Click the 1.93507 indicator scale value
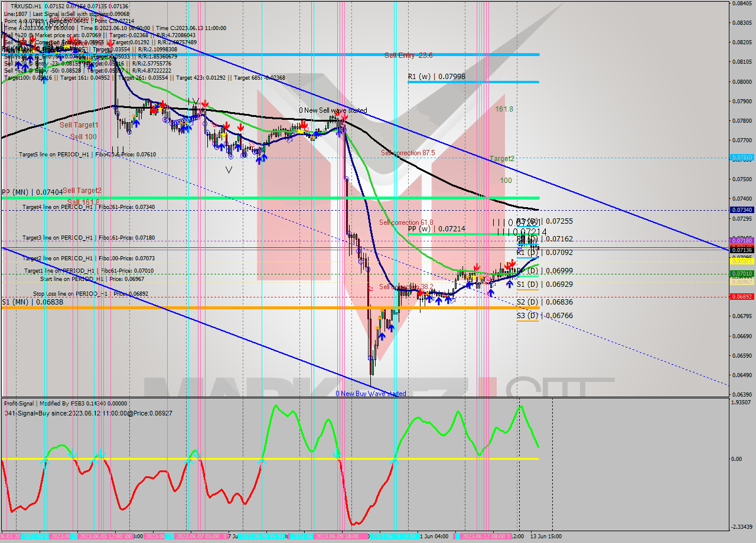Viewport: 756px width, 543px height. [x=741, y=403]
